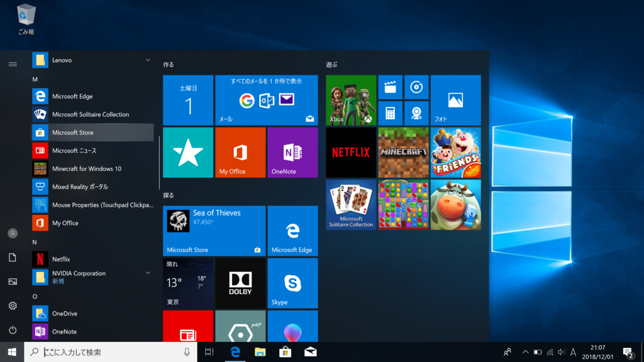Click the Power button in Start
The image size is (644, 362).
[13, 330]
